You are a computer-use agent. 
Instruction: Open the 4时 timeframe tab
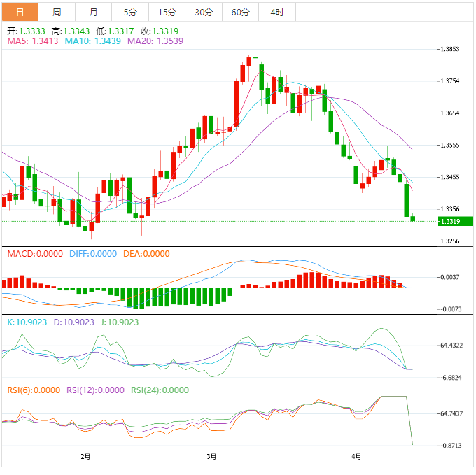[x=277, y=12]
